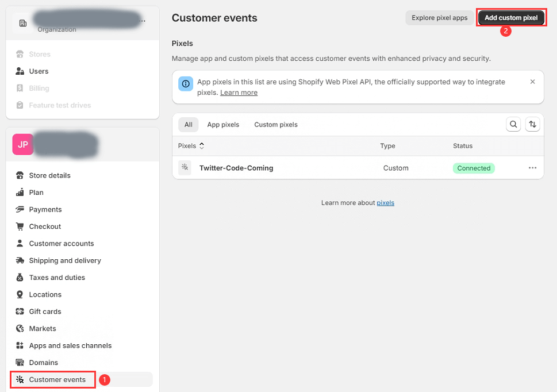Click the Custom type cell
The image size is (557, 392).
pyautogui.click(x=395, y=168)
